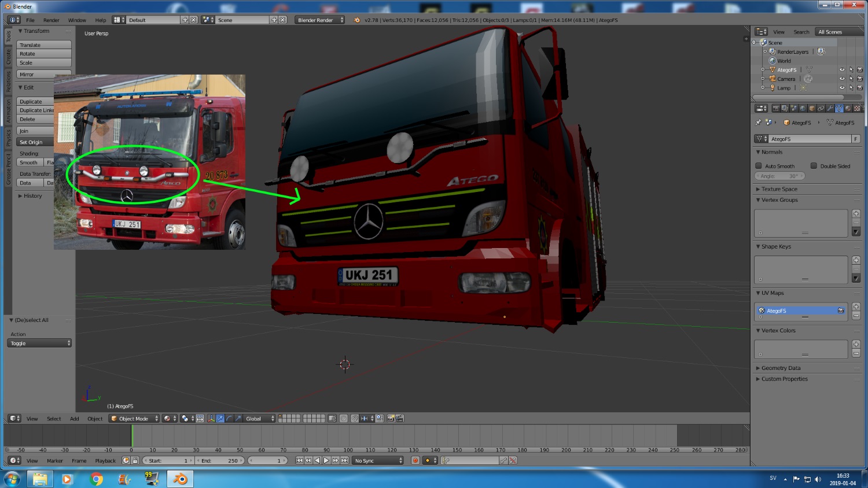Open the Object properties tab
The width and height of the screenshot is (868, 488).
(812, 108)
